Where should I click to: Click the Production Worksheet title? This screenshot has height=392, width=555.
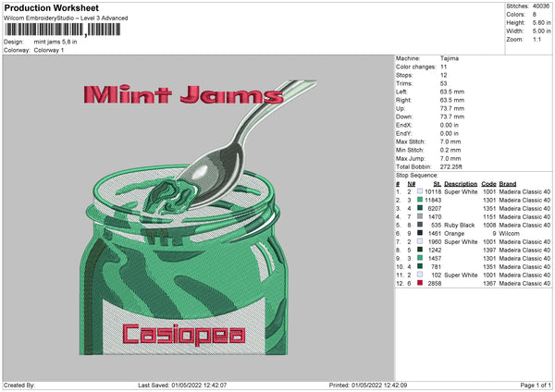point(51,8)
